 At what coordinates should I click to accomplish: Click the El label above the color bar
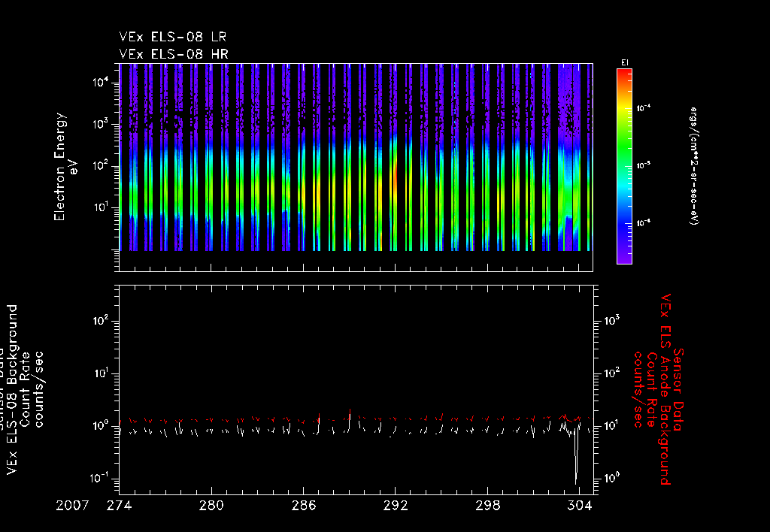[x=623, y=62]
